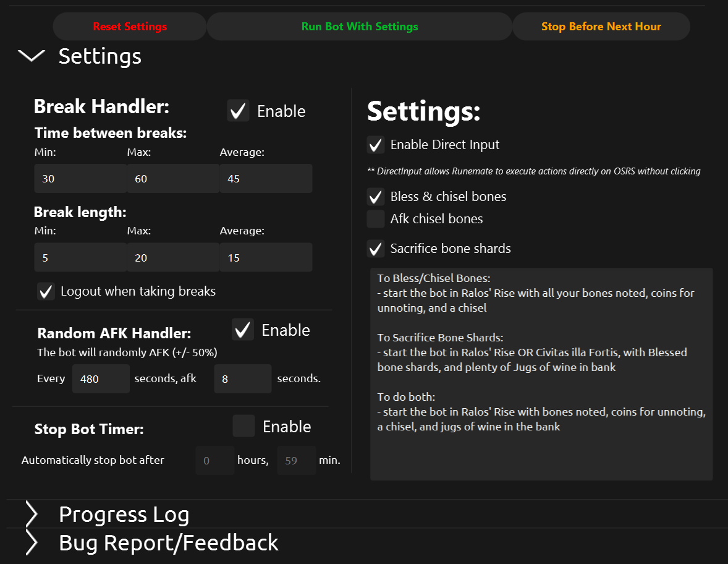Click the time between breaks Min field
Viewport: 728px width, 564px height.
(80, 179)
